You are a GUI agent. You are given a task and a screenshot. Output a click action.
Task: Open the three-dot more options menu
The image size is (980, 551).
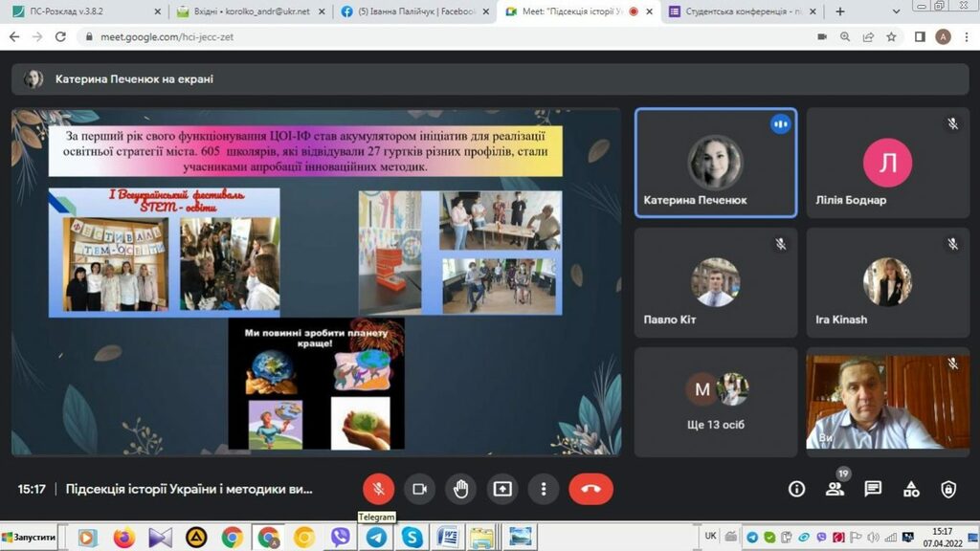coord(544,489)
